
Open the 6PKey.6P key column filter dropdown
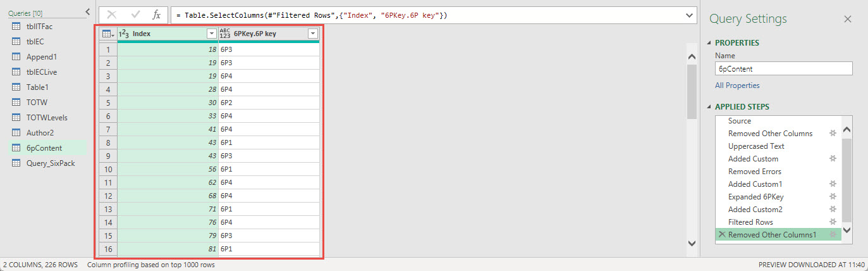(x=312, y=34)
